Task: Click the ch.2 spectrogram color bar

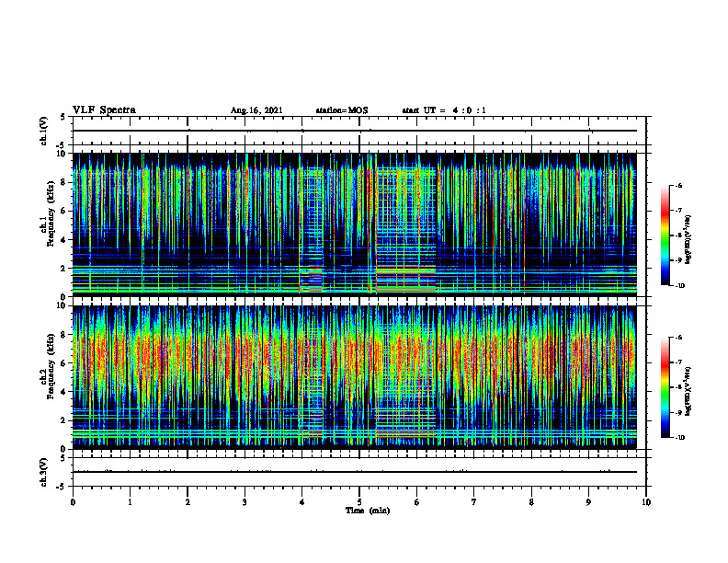Action: [x=665, y=387]
